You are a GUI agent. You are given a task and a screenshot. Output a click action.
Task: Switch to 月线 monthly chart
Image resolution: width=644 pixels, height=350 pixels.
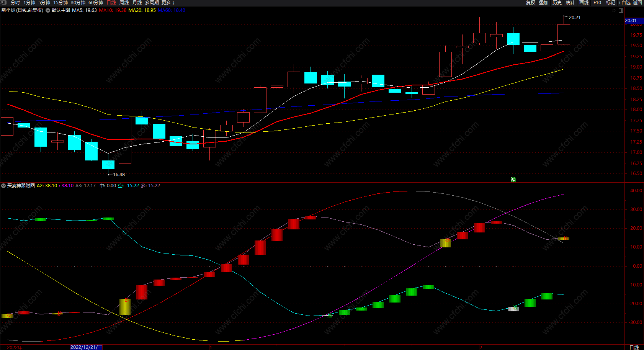137,3
